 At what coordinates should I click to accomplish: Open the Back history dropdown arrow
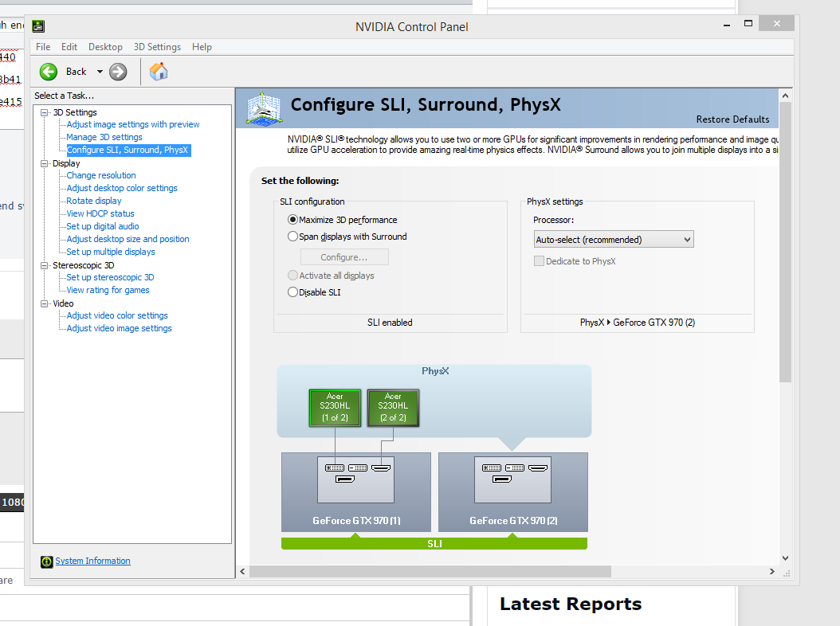(x=100, y=72)
